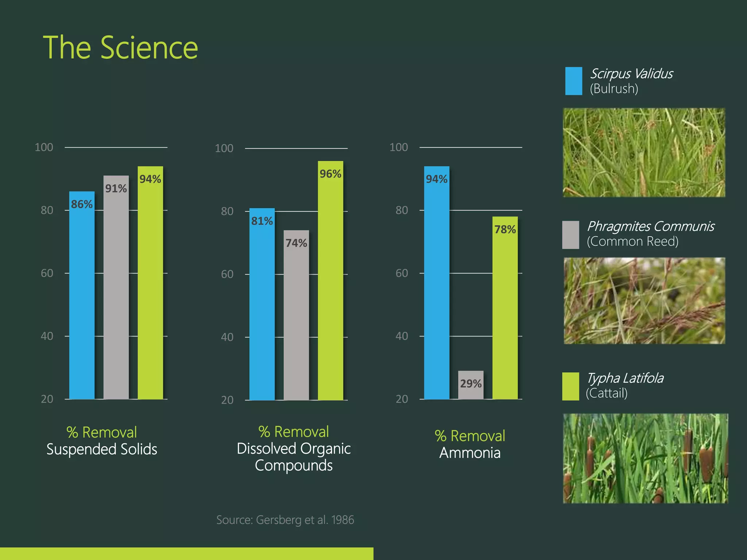Select the Common Reed photo

coord(644,300)
